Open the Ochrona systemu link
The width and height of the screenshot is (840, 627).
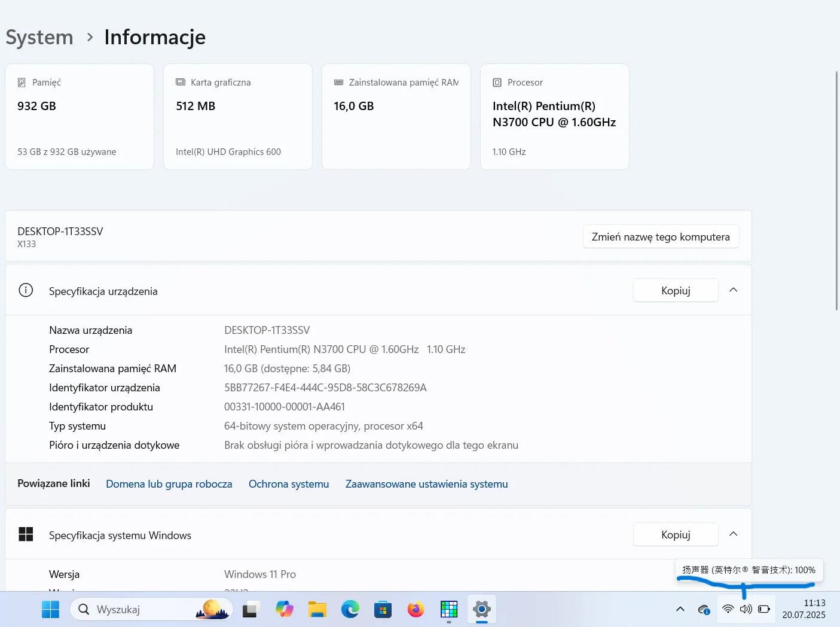click(289, 484)
